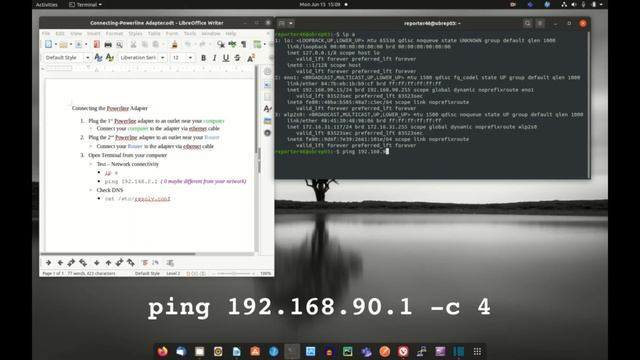Open the Help menu in Writer

[231, 33]
